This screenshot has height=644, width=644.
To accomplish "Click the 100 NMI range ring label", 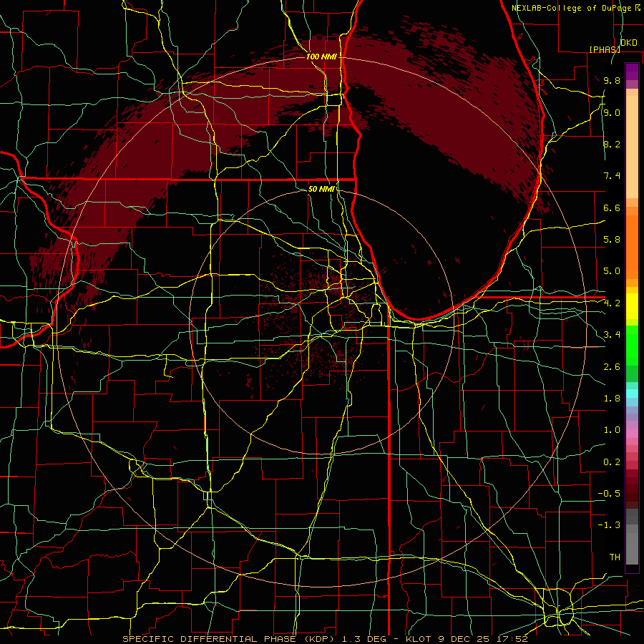I will tap(321, 57).
